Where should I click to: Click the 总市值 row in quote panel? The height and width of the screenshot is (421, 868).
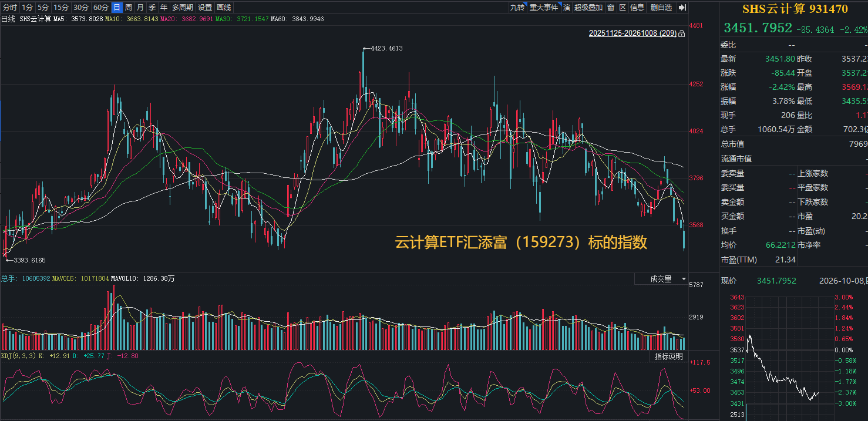coord(794,144)
